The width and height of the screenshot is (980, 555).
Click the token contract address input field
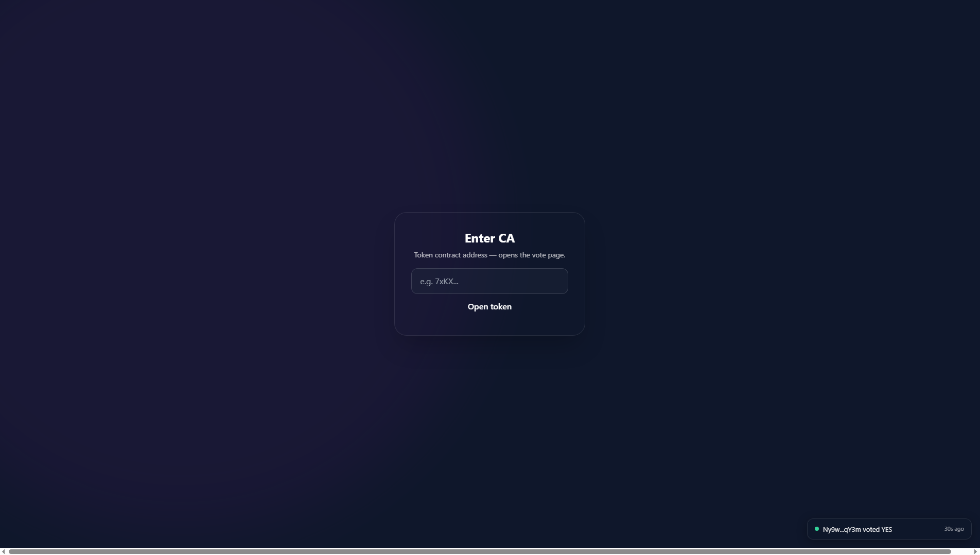(489, 281)
